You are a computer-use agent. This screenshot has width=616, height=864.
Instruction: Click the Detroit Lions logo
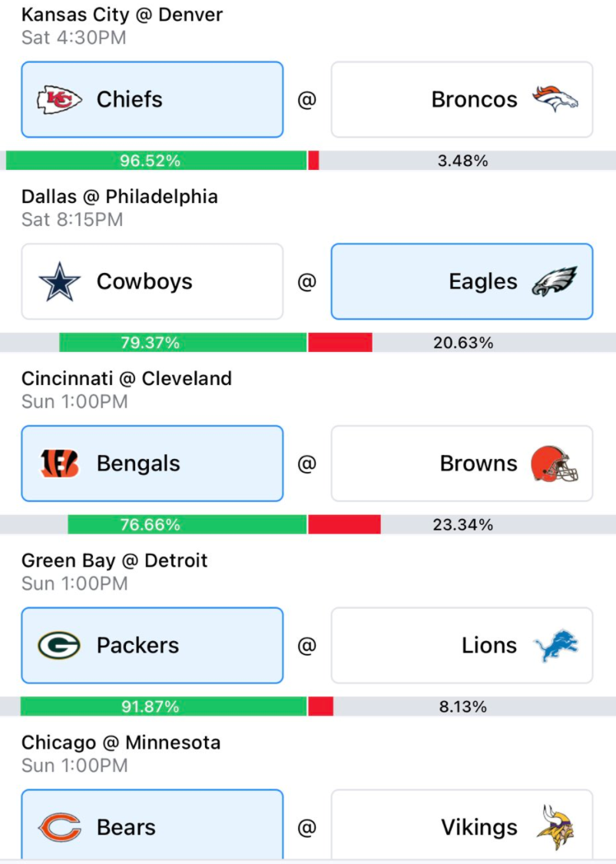556,645
